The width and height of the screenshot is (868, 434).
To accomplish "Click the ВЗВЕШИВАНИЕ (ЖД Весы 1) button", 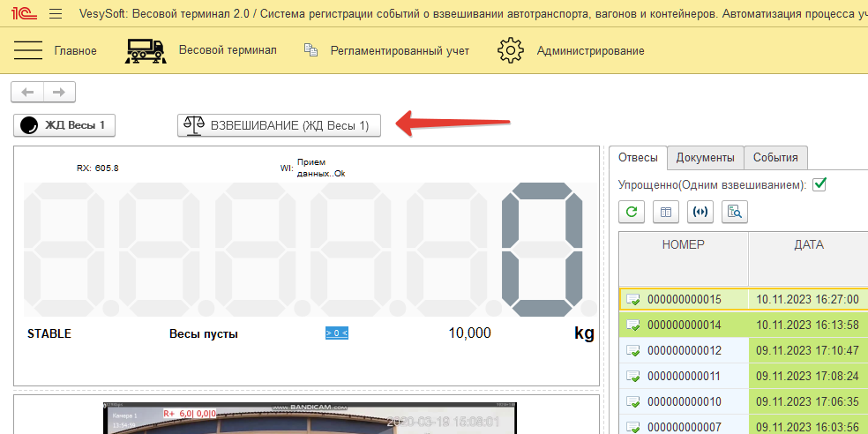I will (x=279, y=125).
